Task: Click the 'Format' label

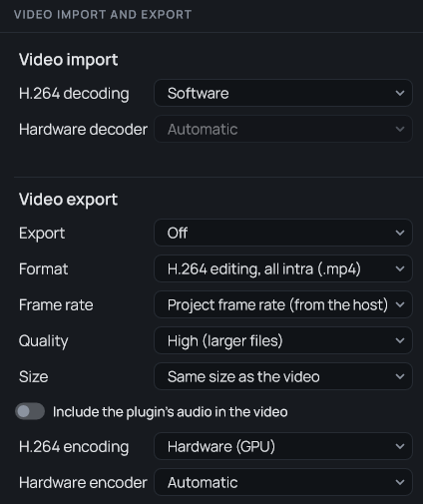Action: click(x=44, y=268)
